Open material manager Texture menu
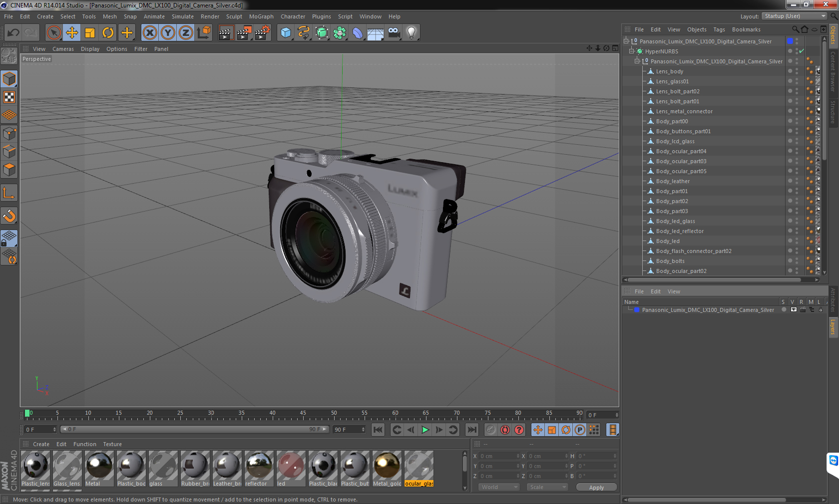 (x=112, y=444)
